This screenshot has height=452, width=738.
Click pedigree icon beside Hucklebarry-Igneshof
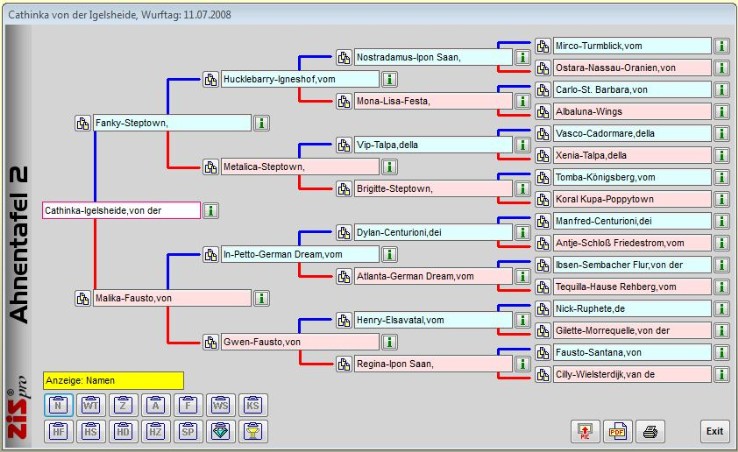(211, 79)
